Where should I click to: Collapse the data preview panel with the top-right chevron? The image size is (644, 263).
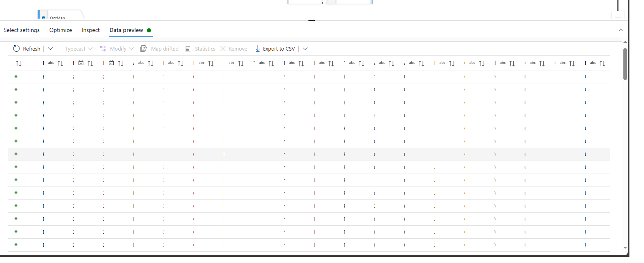621,30
